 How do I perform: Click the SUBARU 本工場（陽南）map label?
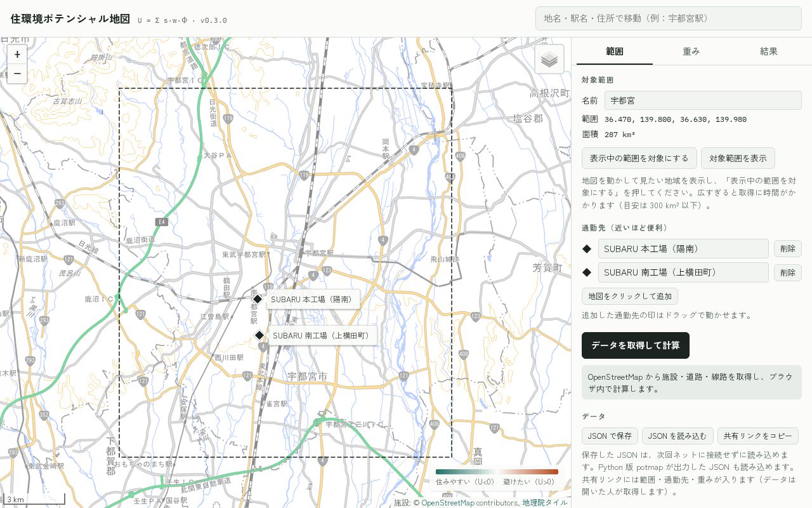pos(313,300)
